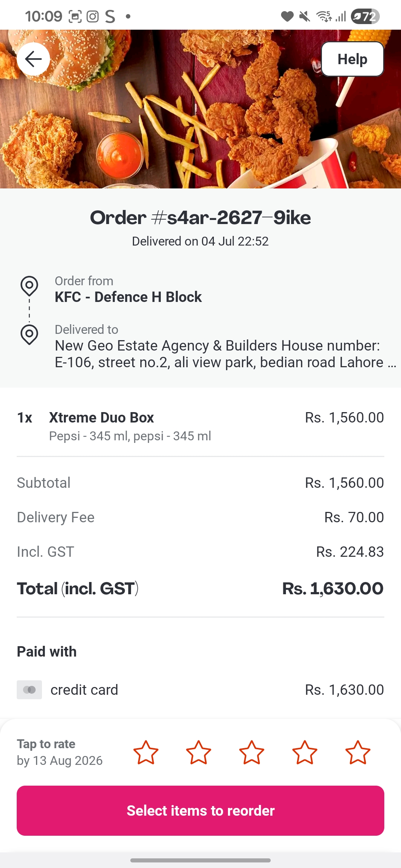Tap the first rating star
Image resolution: width=401 pixels, height=868 pixels.
[146, 753]
